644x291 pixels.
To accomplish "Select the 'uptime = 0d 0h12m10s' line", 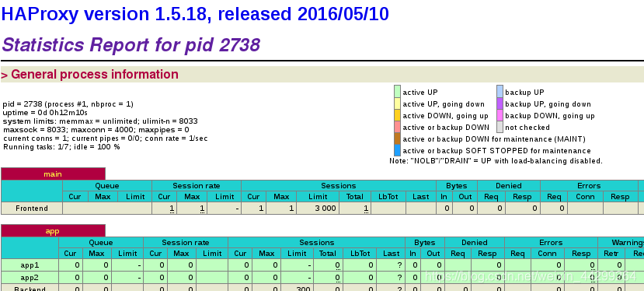I will pyautogui.click(x=45, y=112).
